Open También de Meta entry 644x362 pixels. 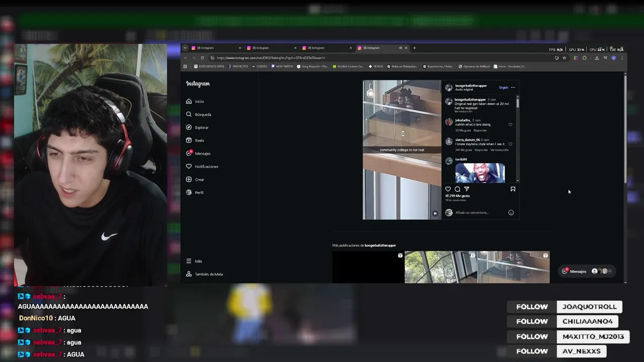[x=204, y=274]
